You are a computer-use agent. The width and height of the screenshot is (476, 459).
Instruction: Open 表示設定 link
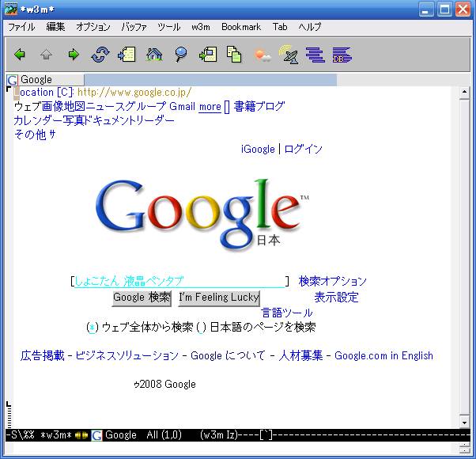point(336,298)
